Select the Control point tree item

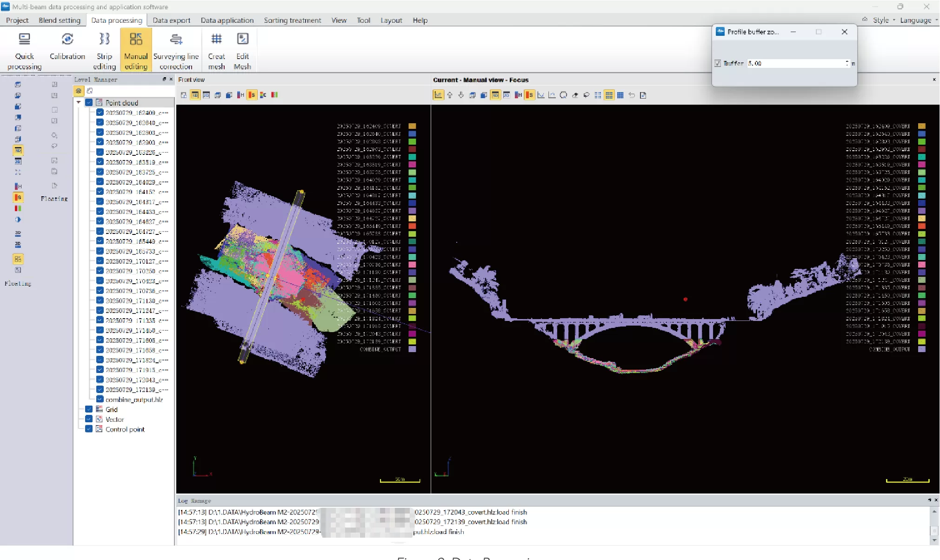(125, 429)
